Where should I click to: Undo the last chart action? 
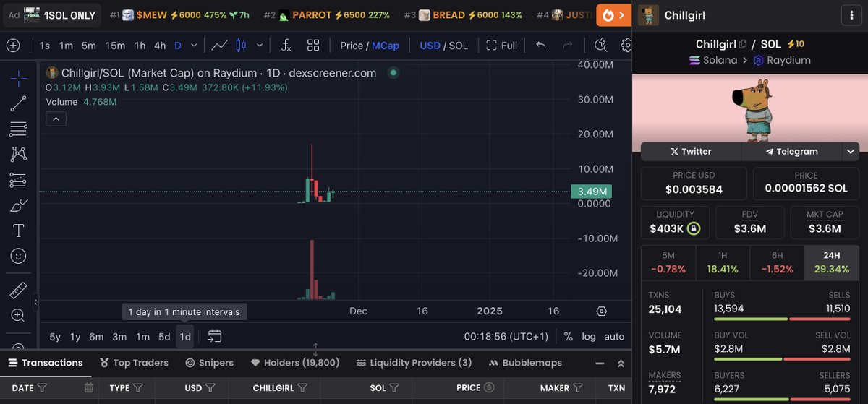(x=541, y=46)
